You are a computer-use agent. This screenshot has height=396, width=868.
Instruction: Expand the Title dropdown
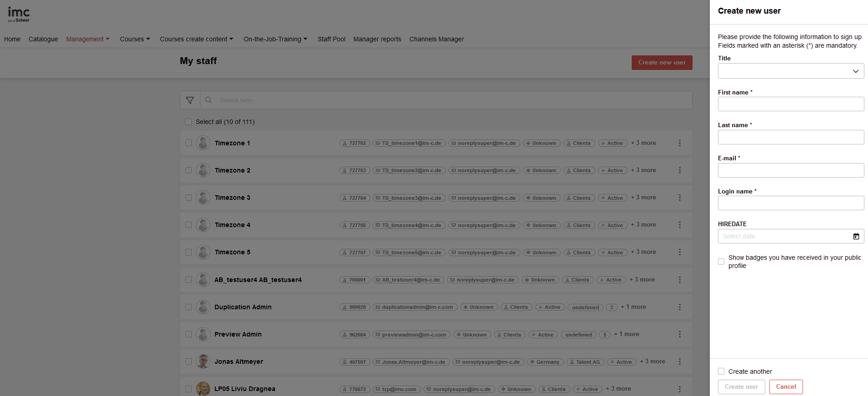point(791,71)
